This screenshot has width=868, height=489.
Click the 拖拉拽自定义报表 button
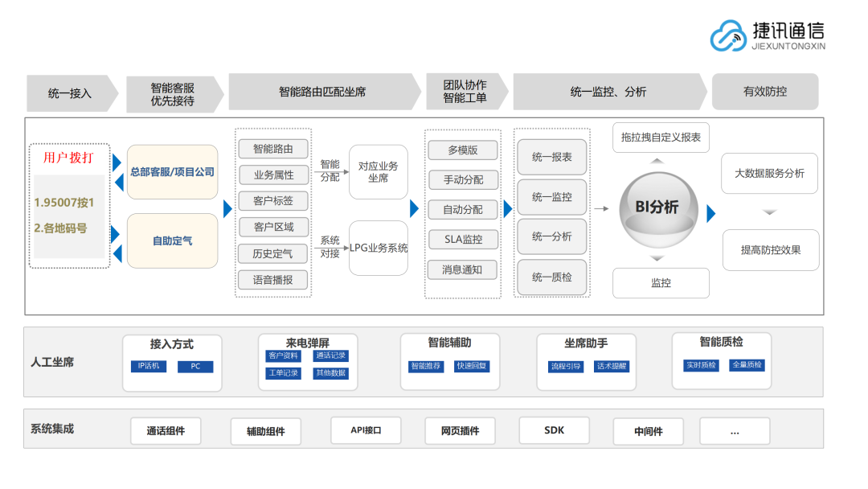tap(661, 138)
